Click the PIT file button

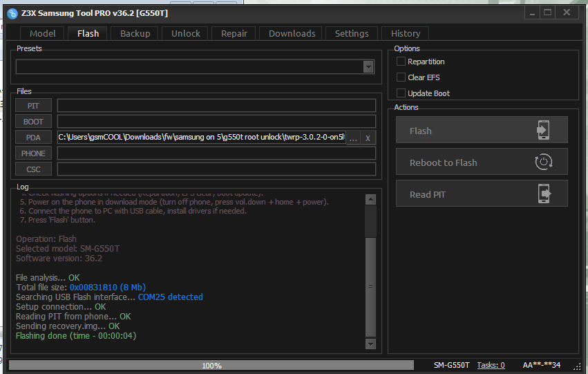(33, 106)
